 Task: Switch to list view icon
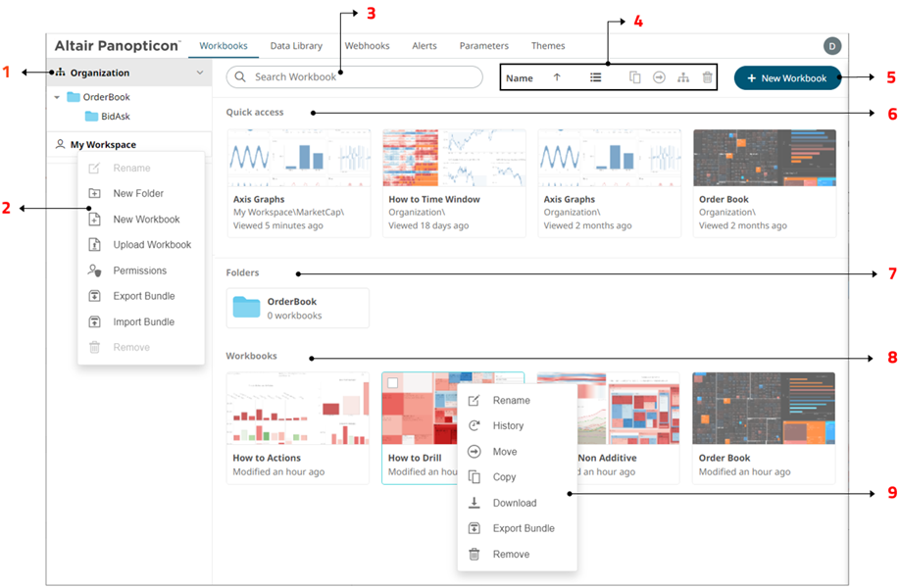pyautogui.click(x=596, y=76)
